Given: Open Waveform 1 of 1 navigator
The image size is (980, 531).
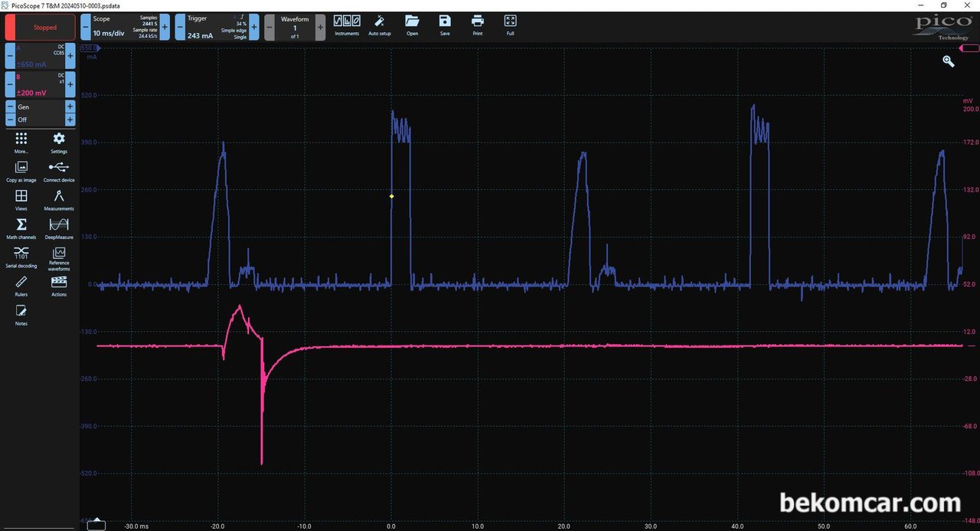Looking at the screenshot, I should pos(295,27).
